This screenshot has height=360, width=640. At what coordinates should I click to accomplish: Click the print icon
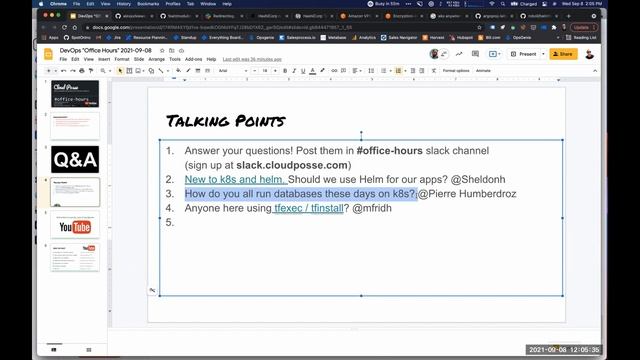pos(82,71)
